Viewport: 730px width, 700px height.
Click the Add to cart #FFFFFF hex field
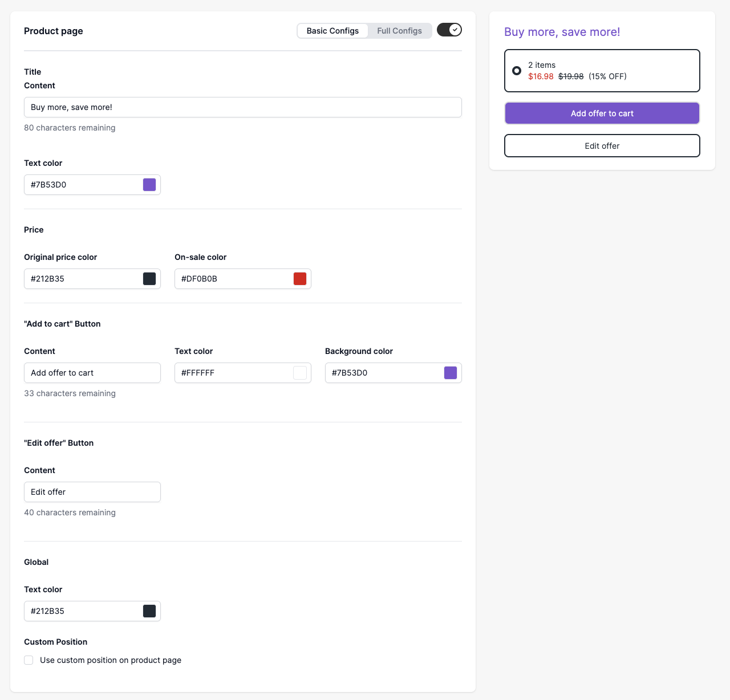[x=233, y=373]
